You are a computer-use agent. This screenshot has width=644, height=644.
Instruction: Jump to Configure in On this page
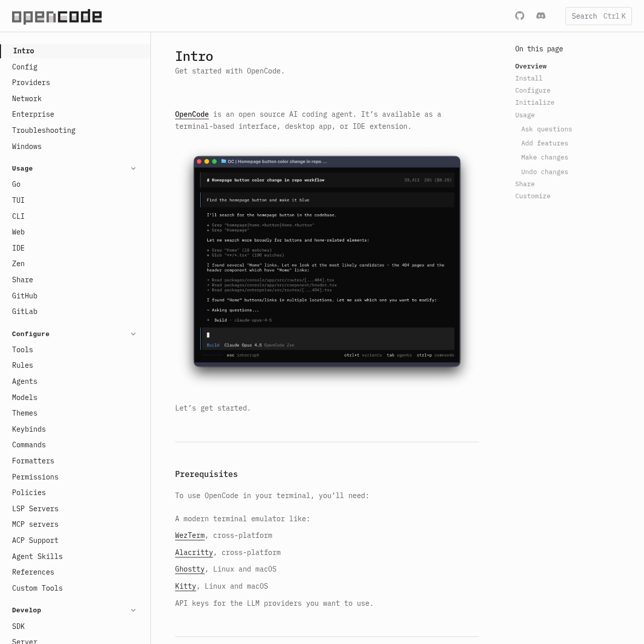click(533, 91)
